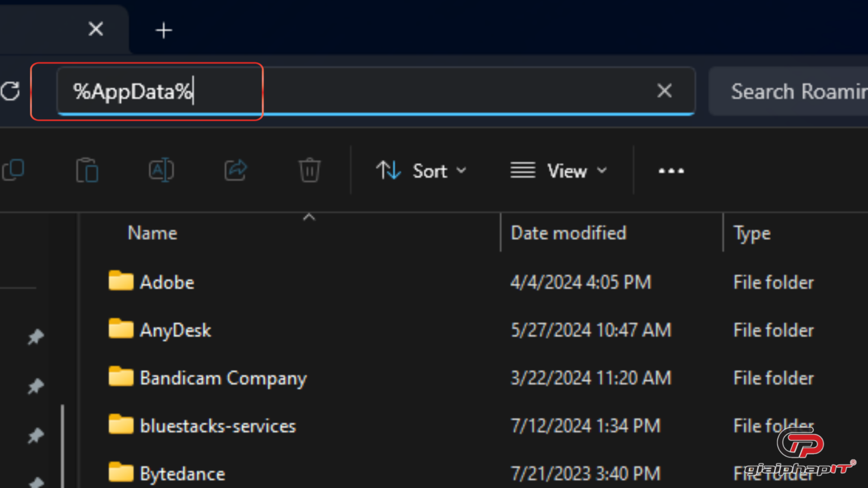
Task: Sort files by Name column header
Action: (x=153, y=233)
